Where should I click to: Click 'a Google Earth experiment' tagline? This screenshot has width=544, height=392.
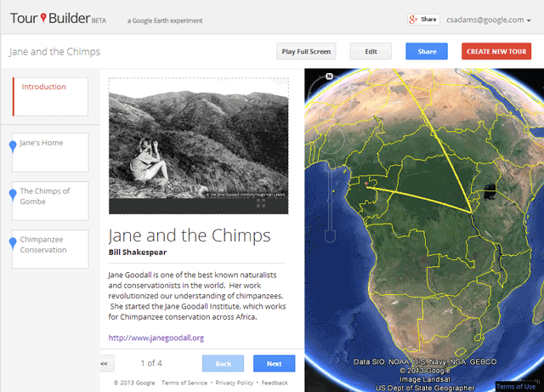coord(165,20)
